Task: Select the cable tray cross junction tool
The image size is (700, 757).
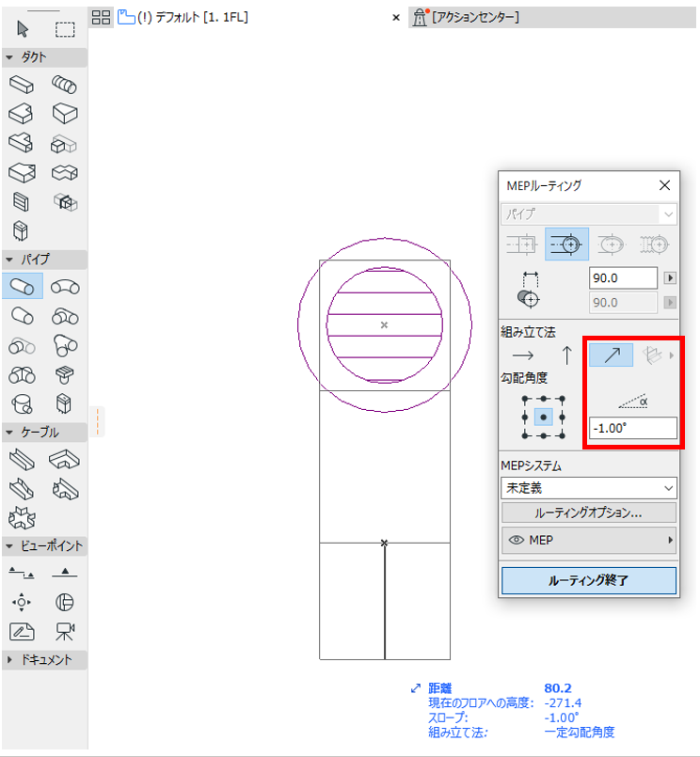Action: [22, 517]
